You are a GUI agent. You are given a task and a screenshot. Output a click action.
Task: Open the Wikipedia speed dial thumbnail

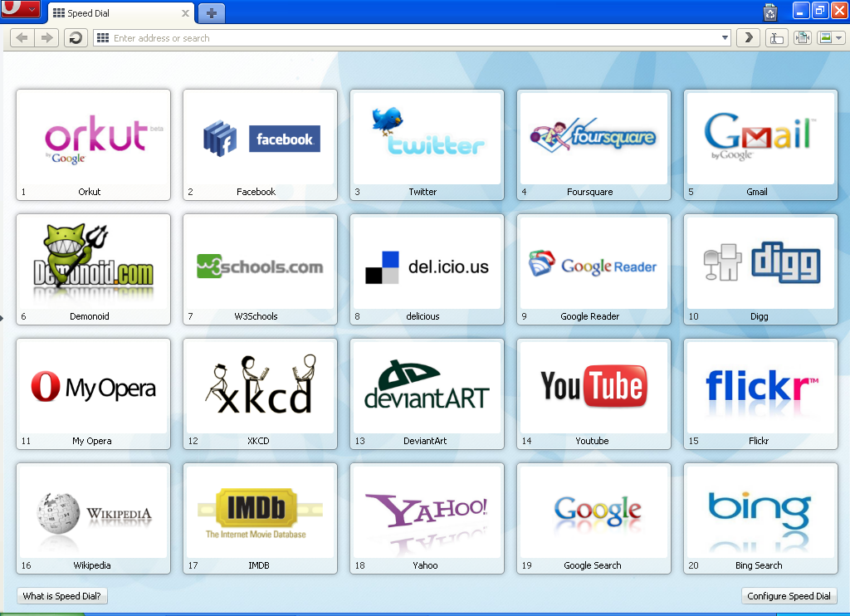[93, 518]
